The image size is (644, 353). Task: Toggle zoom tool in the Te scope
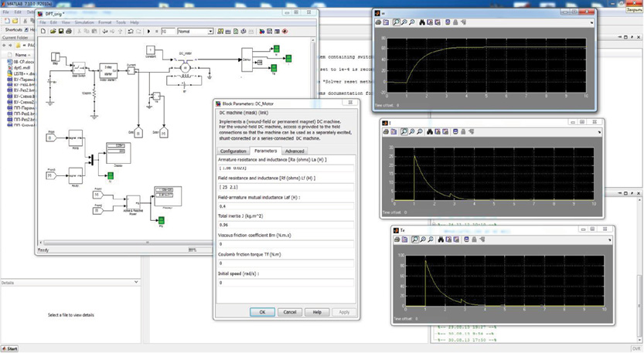pyautogui.click(x=415, y=239)
